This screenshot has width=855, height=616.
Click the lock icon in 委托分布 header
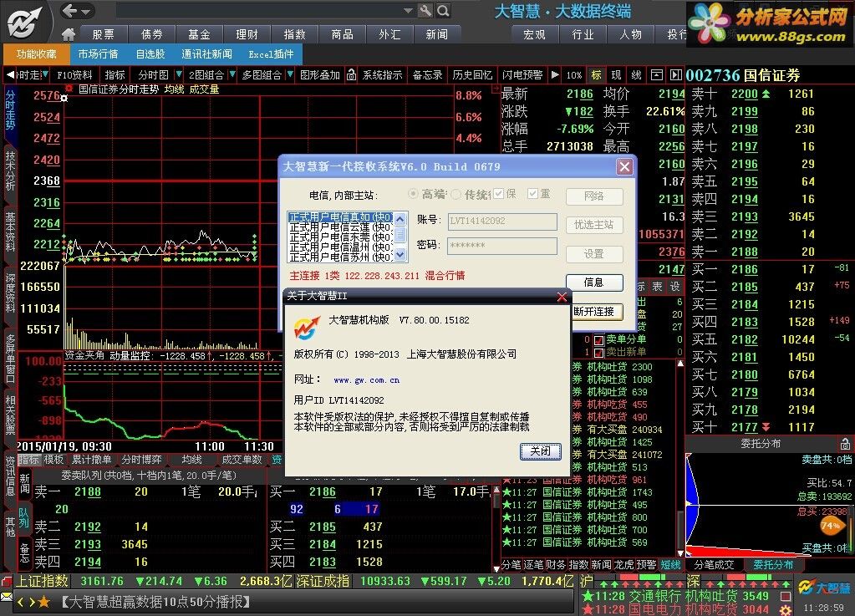click(845, 444)
